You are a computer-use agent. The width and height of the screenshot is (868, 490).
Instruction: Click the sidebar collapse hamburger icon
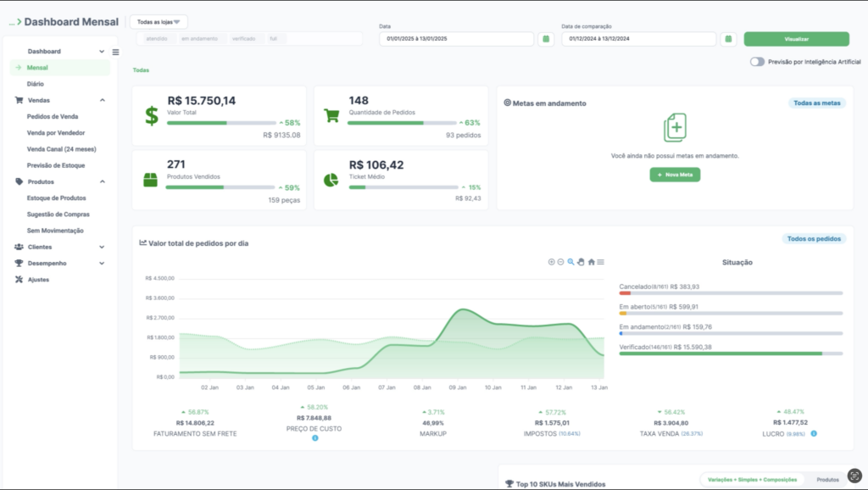click(x=115, y=52)
